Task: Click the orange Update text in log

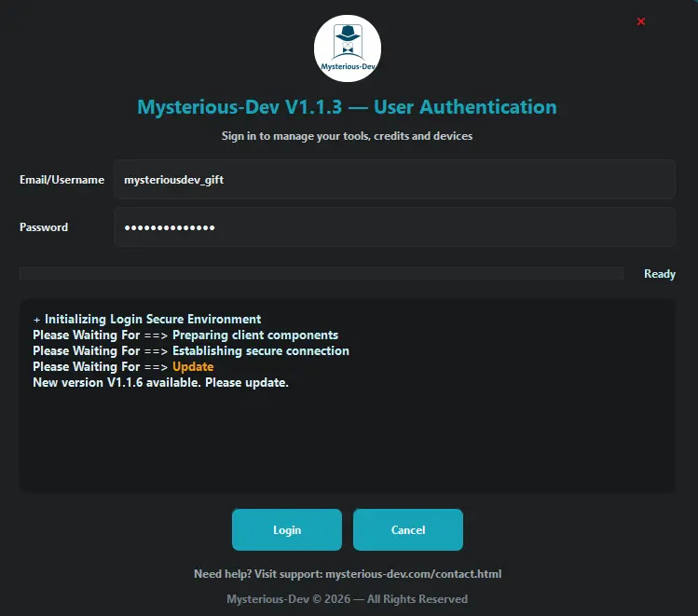Action: 193,367
